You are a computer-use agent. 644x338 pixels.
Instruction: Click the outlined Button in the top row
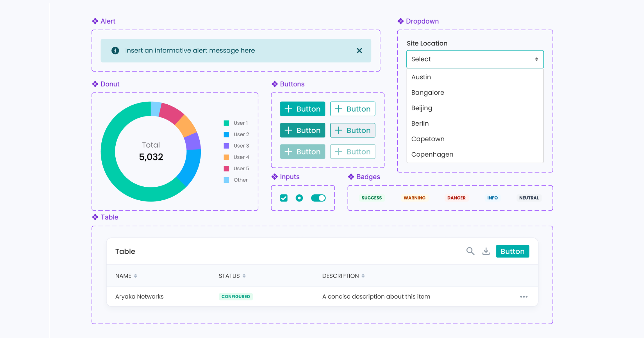click(x=352, y=109)
